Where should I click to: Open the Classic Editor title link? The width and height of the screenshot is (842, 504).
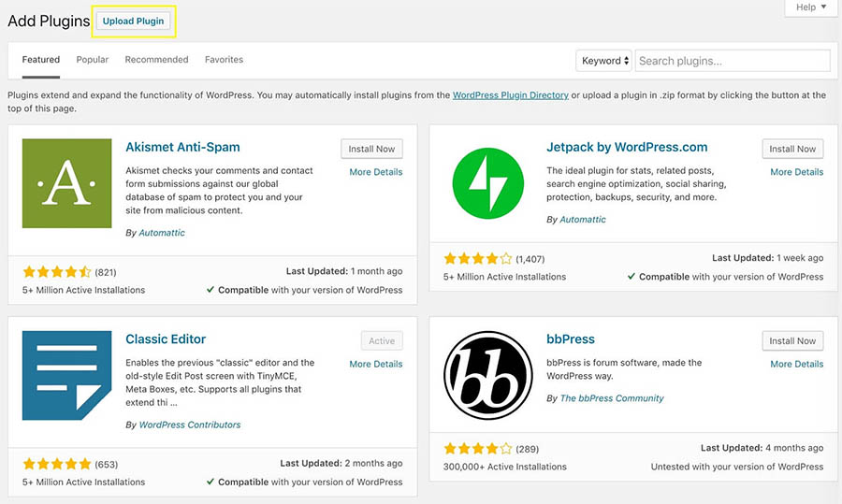pos(166,339)
